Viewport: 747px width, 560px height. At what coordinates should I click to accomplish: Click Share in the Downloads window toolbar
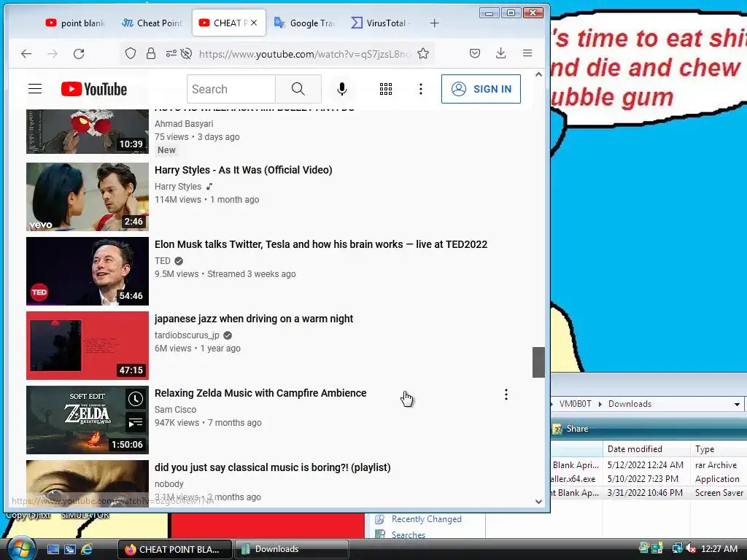tap(570, 429)
